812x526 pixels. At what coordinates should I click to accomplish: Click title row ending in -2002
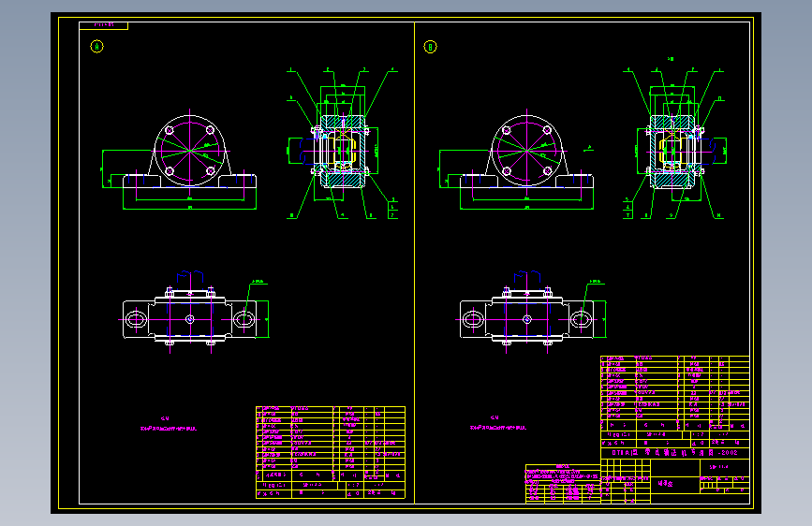[x=674, y=452]
